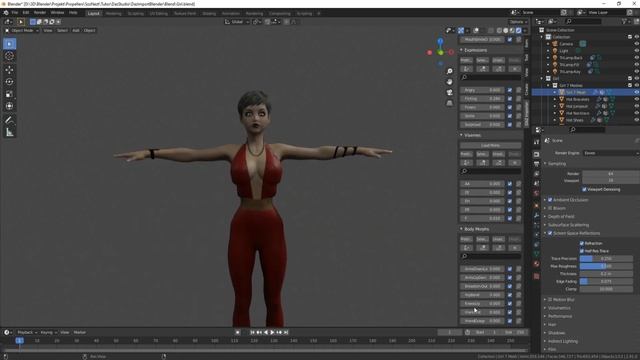The width and height of the screenshot is (640, 360).
Task: Open the Window menu
Action: (57, 13)
